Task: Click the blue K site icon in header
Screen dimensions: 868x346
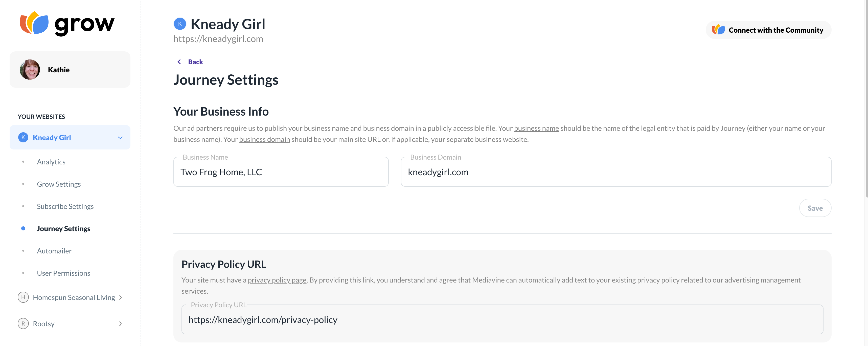Action: pyautogui.click(x=180, y=24)
